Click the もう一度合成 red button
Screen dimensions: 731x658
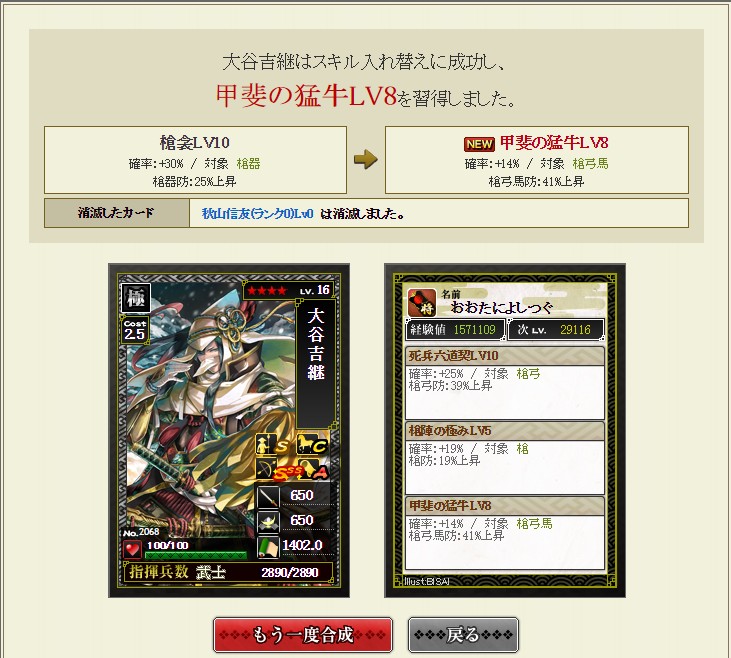click(303, 635)
